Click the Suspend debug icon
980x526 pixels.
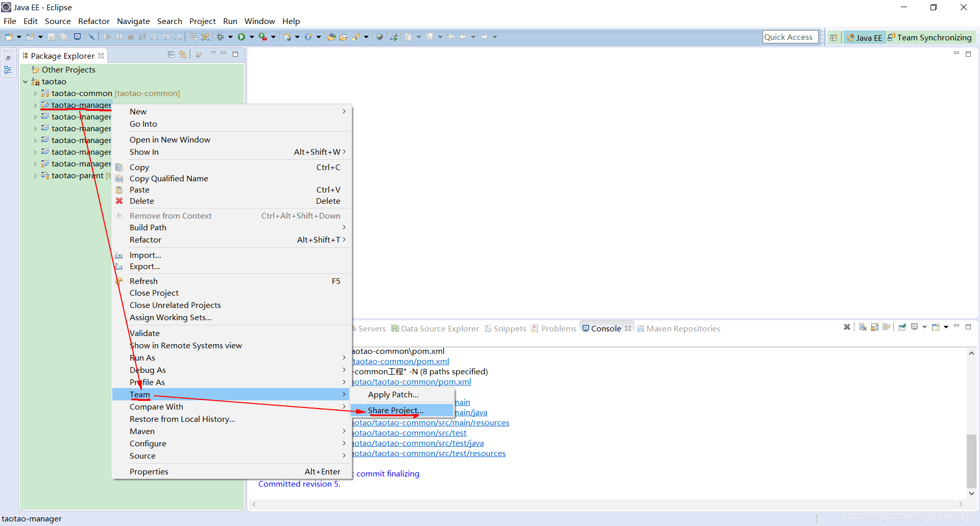pos(119,37)
